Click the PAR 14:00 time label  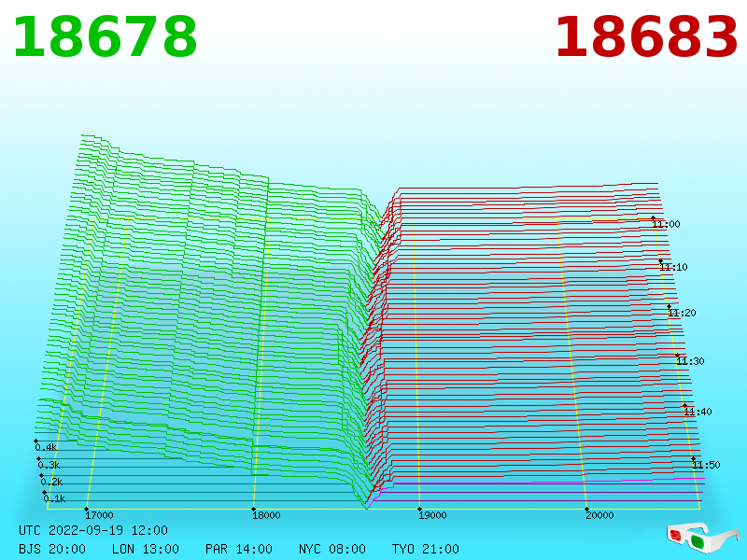tap(239, 549)
